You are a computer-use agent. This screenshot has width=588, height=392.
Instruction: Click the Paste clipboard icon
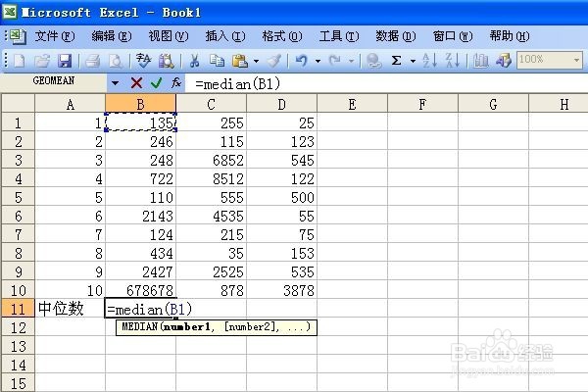(240, 60)
